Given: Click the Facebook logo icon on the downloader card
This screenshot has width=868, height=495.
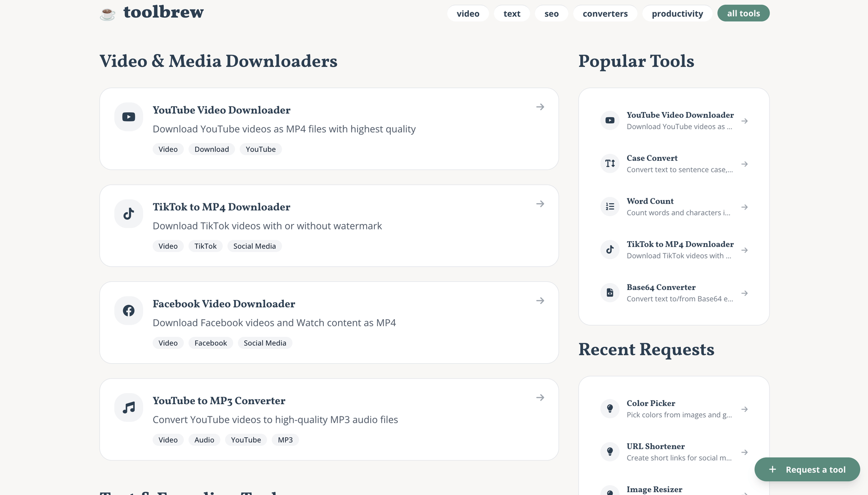Looking at the screenshot, I should 129,311.
